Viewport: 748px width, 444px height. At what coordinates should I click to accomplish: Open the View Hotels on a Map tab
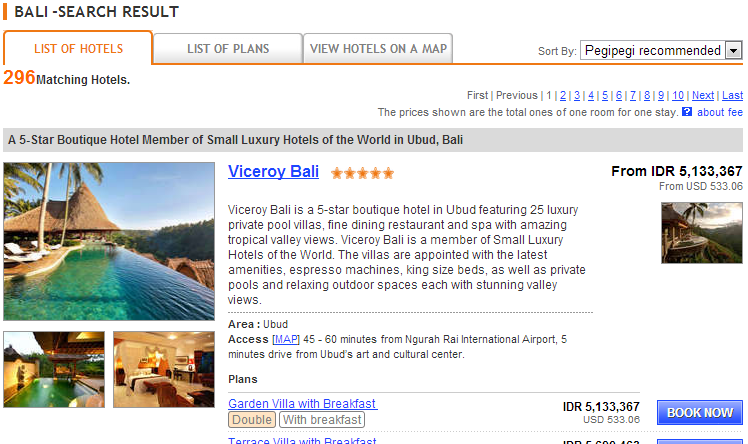(x=378, y=49)
